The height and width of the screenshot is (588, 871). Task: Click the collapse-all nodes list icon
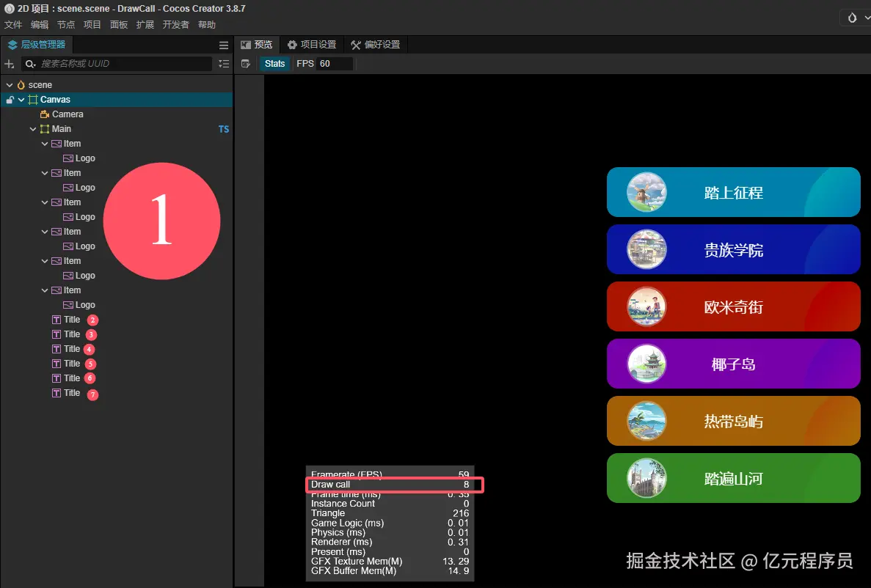[x=224, y=64]
